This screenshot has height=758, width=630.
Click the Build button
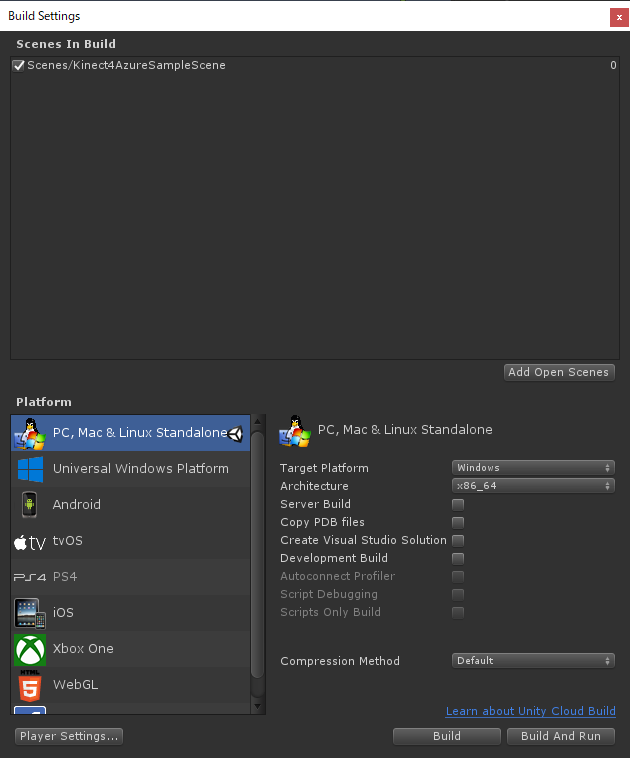(x=447, y=736)
